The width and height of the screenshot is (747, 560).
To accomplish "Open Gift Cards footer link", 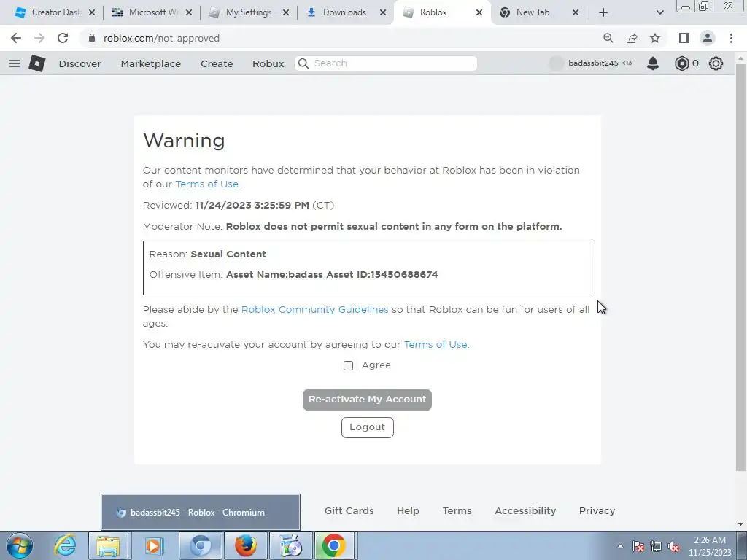I will 349,510.
